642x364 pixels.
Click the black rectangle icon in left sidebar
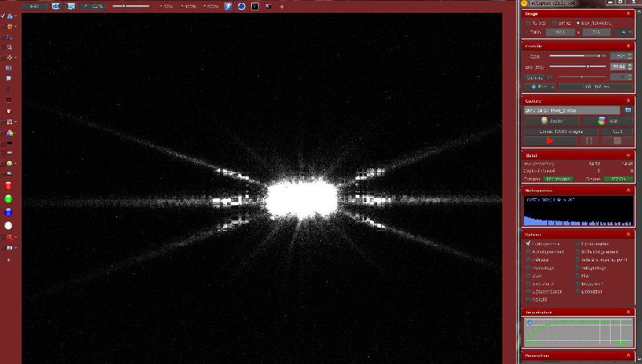pyautogui.click(x=10, y=144)
